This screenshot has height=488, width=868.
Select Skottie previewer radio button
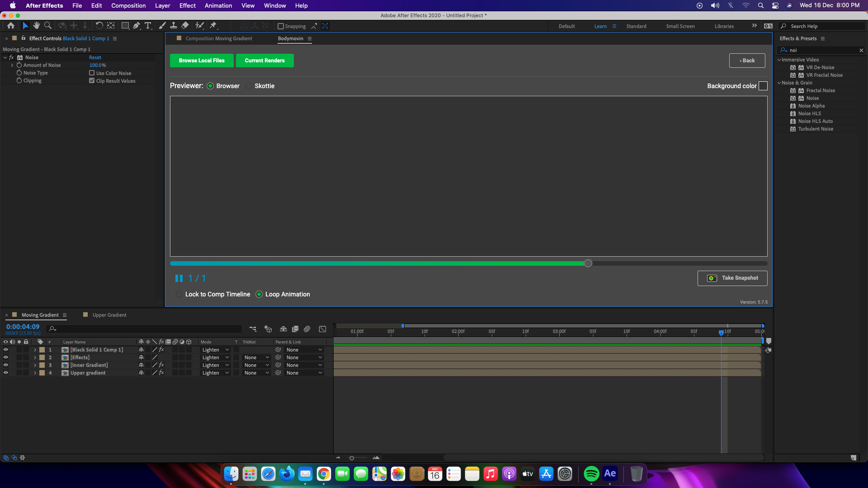pyautogui.click(x=249, y=86)
